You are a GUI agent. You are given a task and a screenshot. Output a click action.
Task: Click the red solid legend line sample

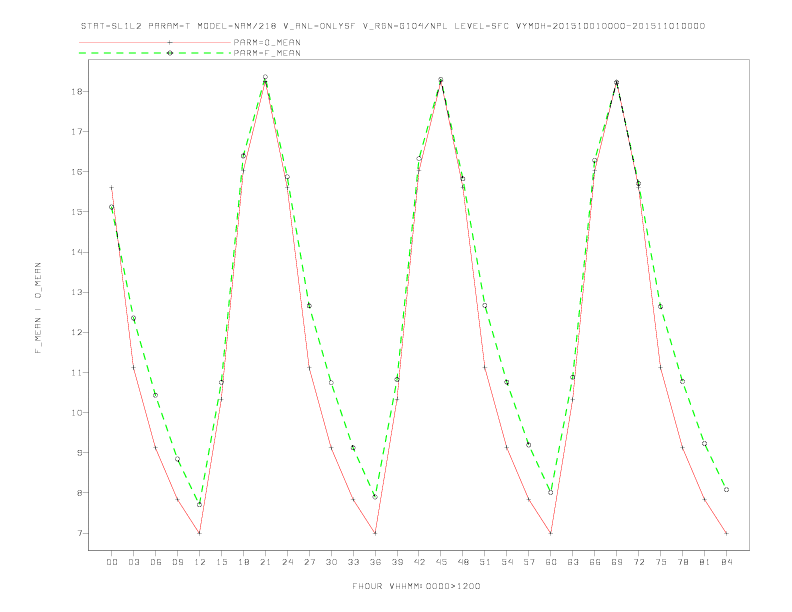155,42
